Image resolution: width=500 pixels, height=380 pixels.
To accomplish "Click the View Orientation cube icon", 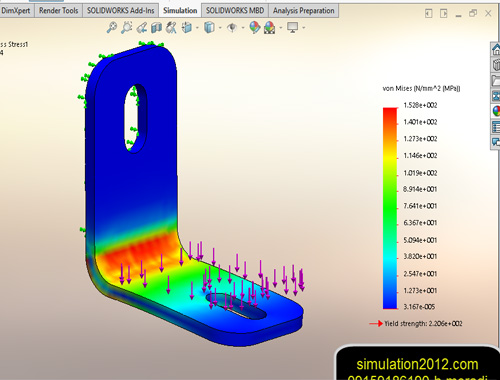I will [x=187, y=27].
